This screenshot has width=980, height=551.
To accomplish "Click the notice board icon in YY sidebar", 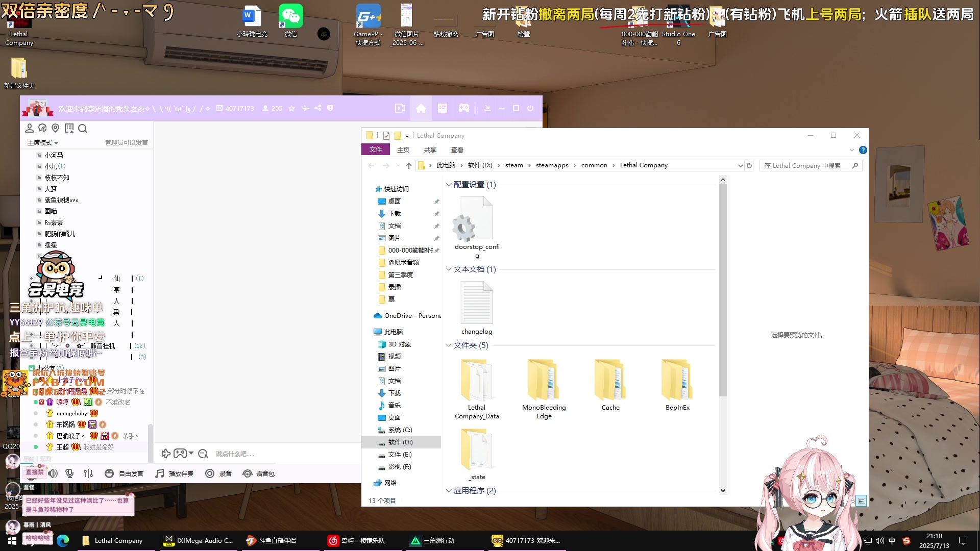I will click(69, 128).
